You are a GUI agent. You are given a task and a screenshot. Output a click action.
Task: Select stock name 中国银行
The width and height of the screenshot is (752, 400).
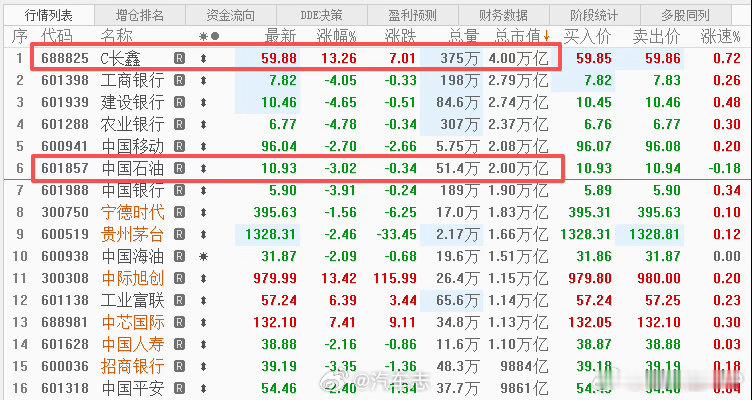point(132,190)
